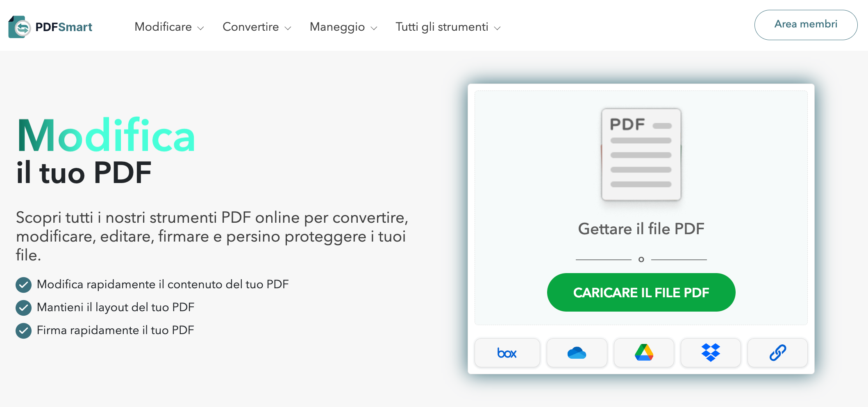Select the checkmark next to 'Firma rapidamente il tuo PDF'
Viewport: 868px width, 407px height.
pos(23,330)
